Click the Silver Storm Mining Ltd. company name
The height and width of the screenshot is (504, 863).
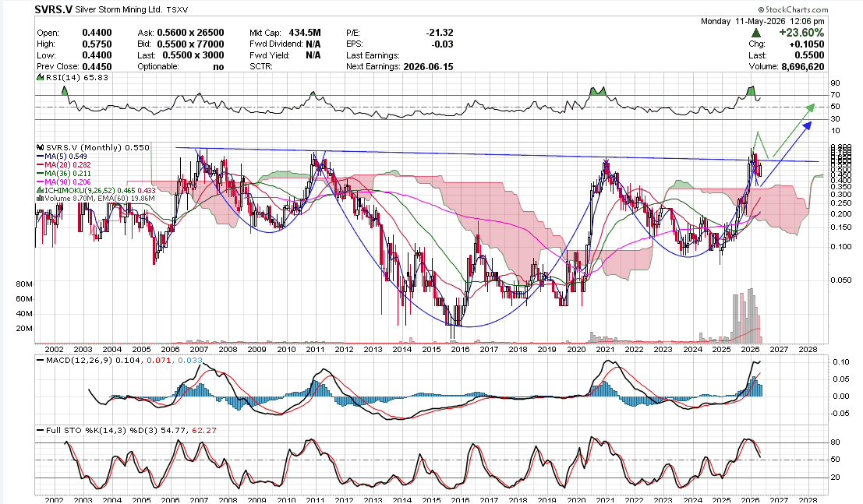pos(118,10)
